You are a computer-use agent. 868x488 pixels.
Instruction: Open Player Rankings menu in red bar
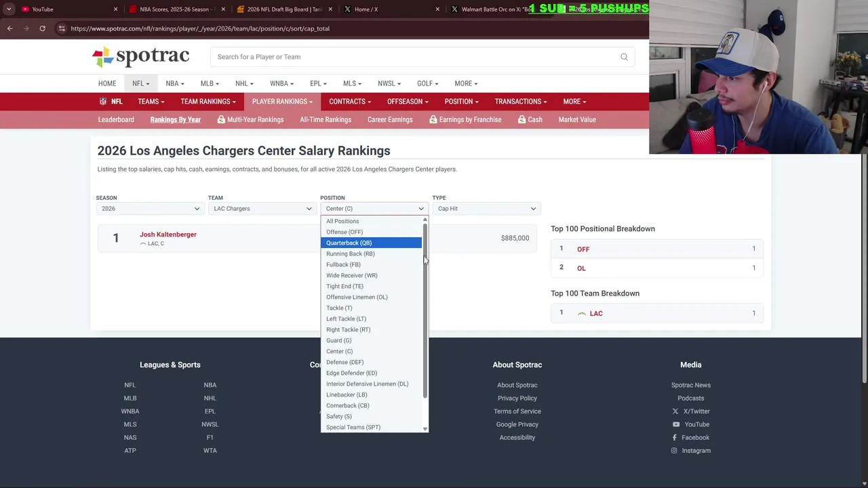(282, 102)
